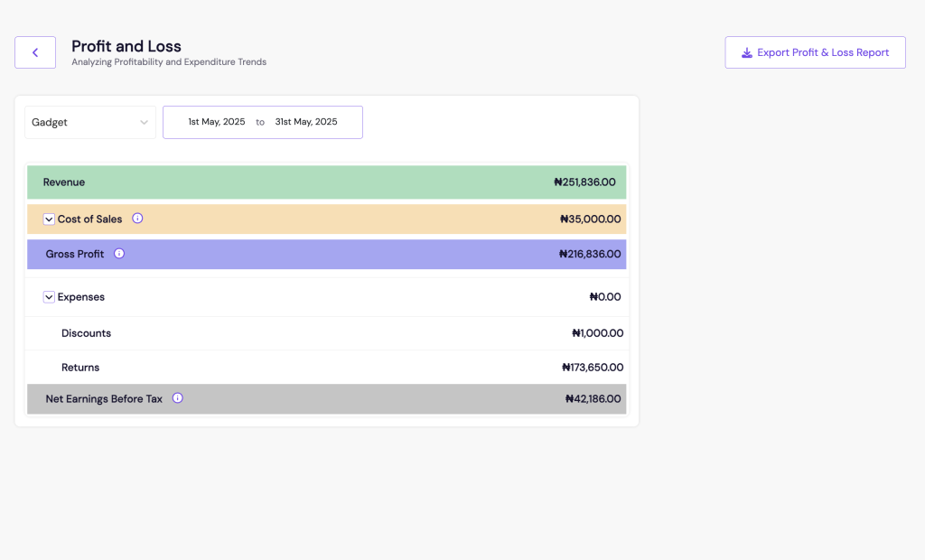The height and width of the screenshot is (560, 925).
Task: Click the Net Earnings Before Tax info icon
Action: click(x=177, y=398)
